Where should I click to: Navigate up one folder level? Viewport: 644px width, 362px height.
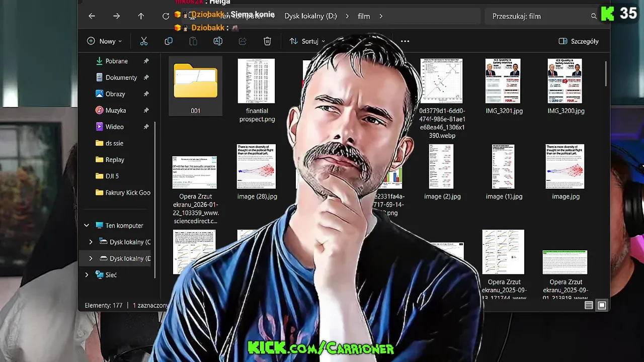tap(141, 16)
